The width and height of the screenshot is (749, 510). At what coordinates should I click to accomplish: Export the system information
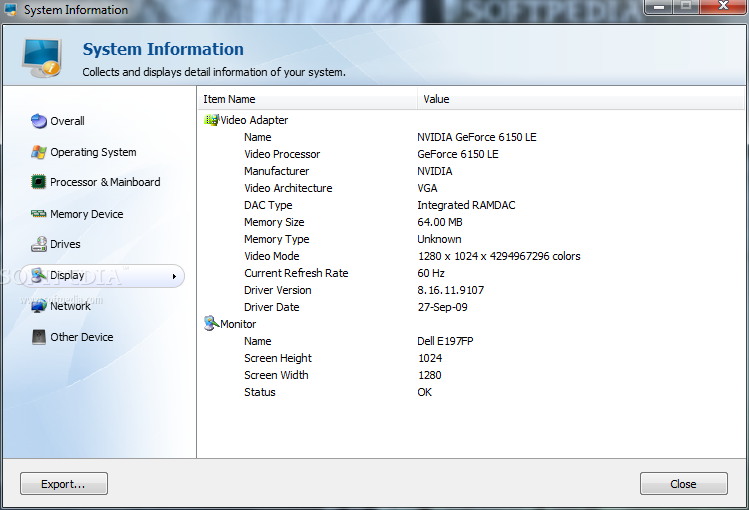coord(64,484)
